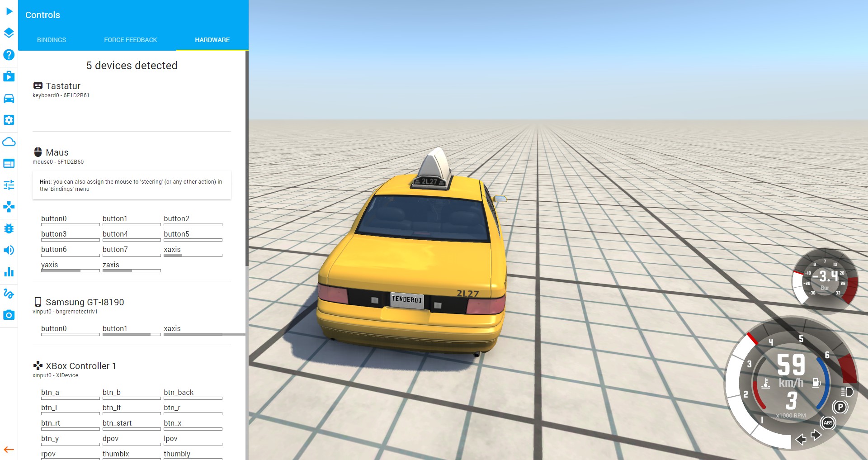Open the photo mode camera icon
Viewport: 868px width, 460px height.
click(x=9, y=315)
